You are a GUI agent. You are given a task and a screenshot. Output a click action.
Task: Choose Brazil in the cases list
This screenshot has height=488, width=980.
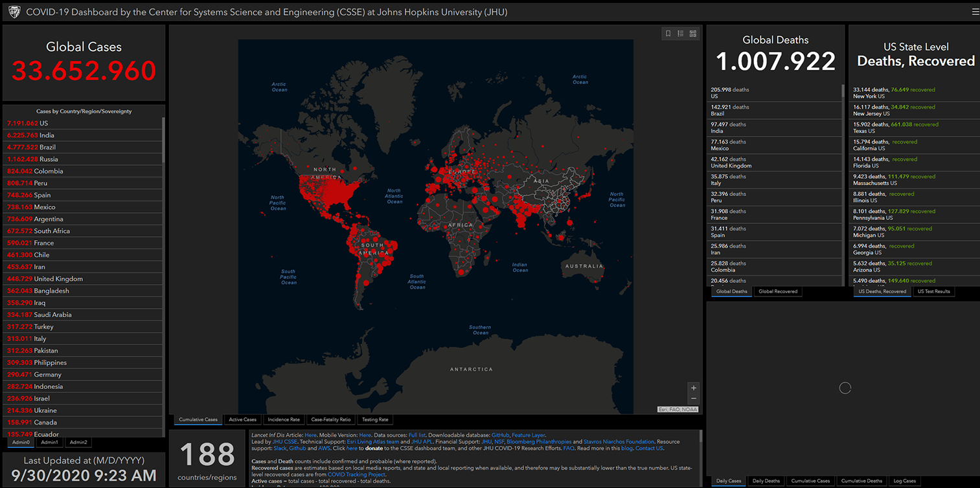point(83,147)
